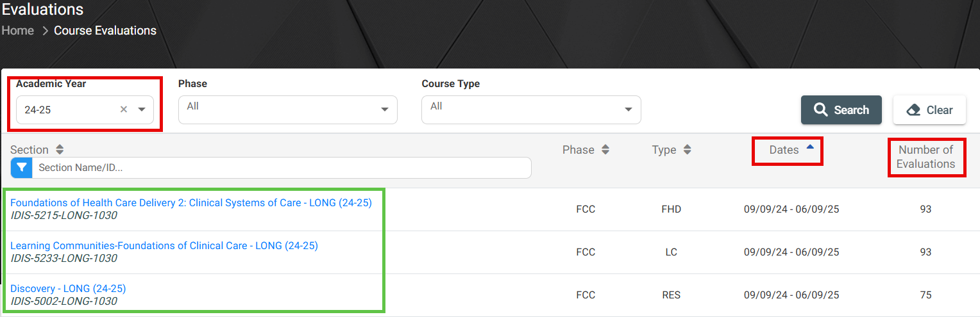980x317 pixels.
Task: Type in the Section Name/ID filter field
Action: [281, 168]
